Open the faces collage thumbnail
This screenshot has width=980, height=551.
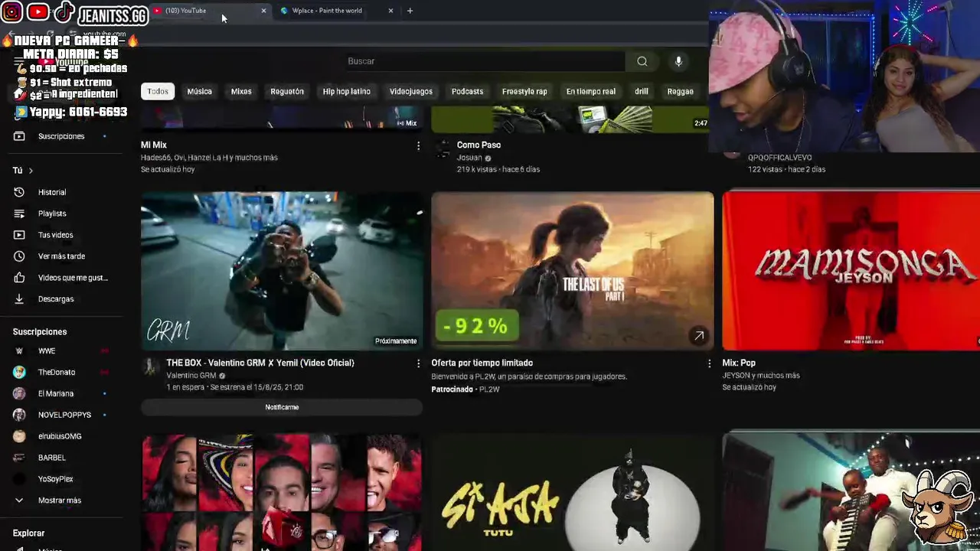282,492
